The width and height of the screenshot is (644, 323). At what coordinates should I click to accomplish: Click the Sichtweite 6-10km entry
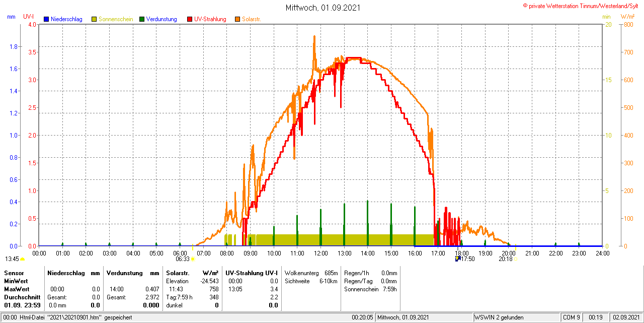(310, 281)
